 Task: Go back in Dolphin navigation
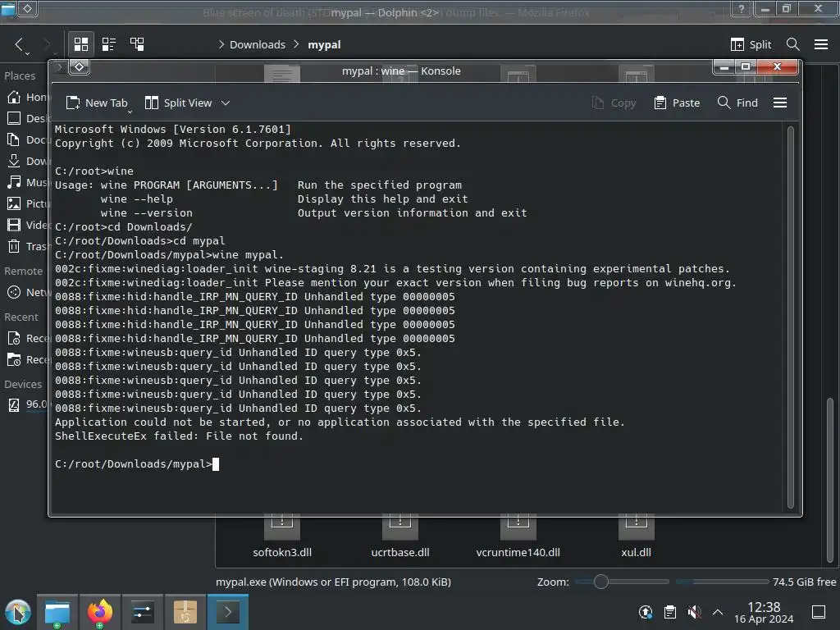click(x=20, y=44)
